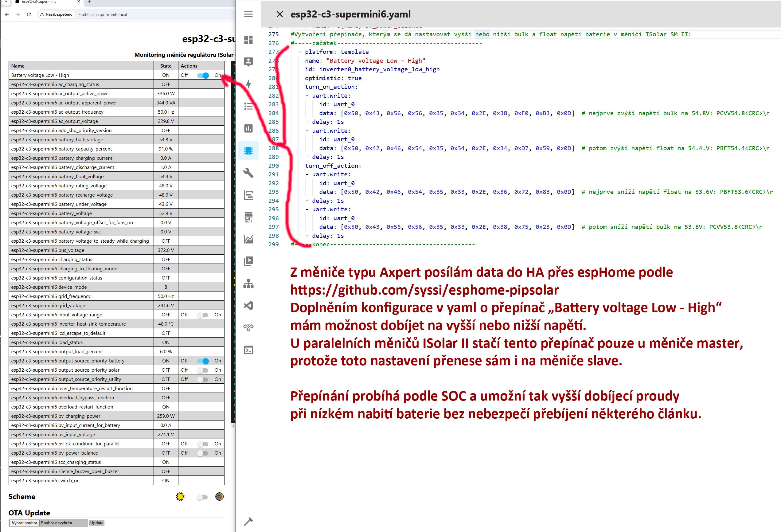
Task: Select the ESPHome chip sidebar icon
Action: point(248,151)
